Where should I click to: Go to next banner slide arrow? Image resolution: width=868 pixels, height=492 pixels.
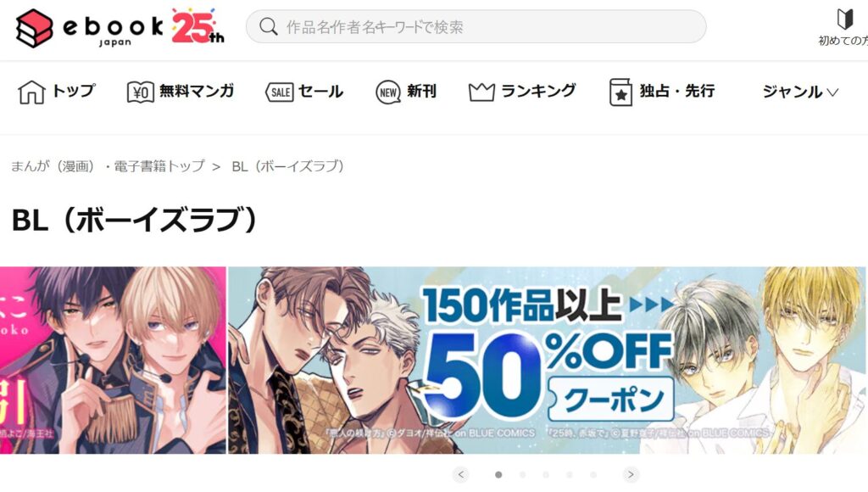[x=631, y=475]
